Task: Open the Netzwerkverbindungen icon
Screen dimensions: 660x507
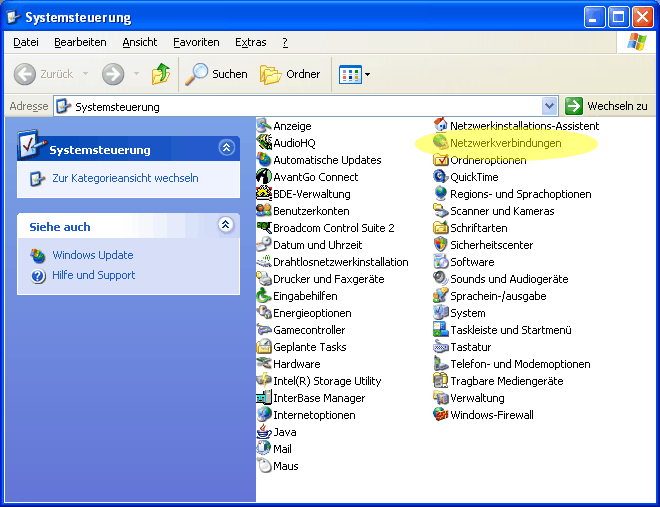Action: click(441, 143)
